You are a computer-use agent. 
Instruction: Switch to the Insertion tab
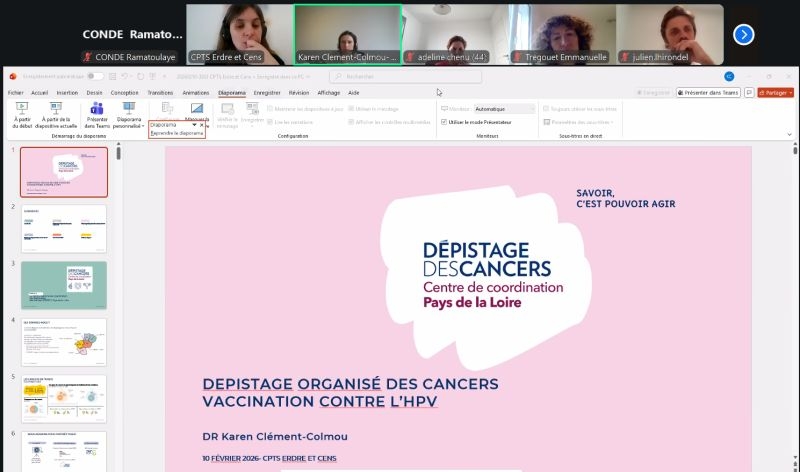click(67, 93)
